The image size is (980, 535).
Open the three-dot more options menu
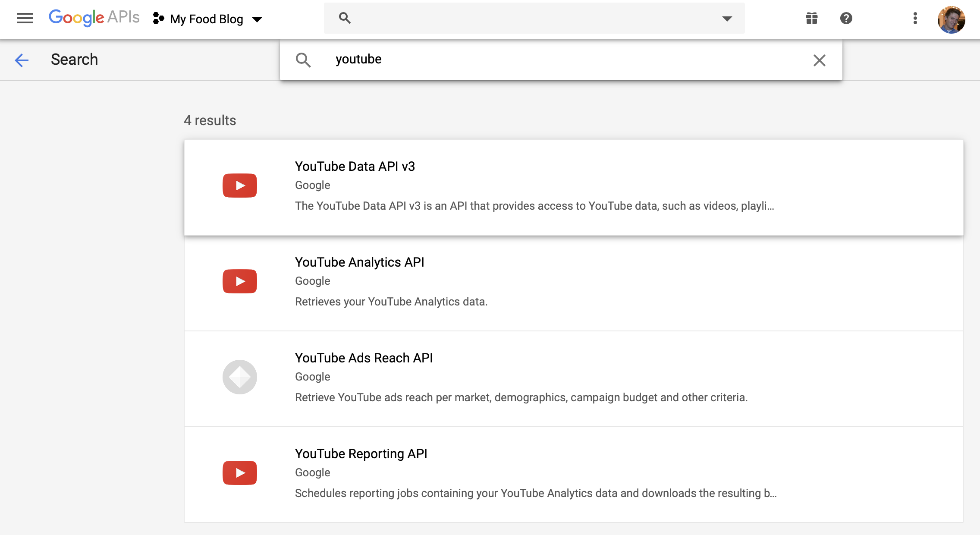(915, 18)
